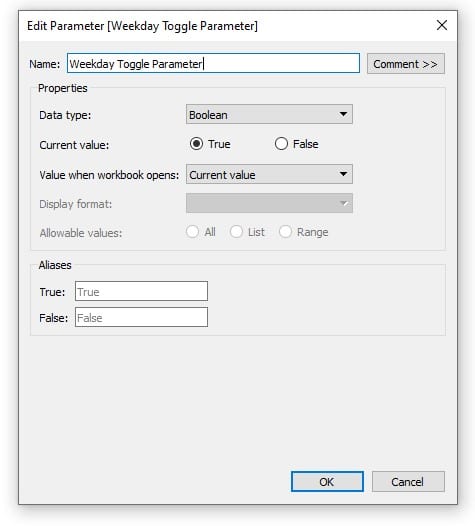
Task: Select the True radio button
Action: pyautogui.click(x=196, y=144)
